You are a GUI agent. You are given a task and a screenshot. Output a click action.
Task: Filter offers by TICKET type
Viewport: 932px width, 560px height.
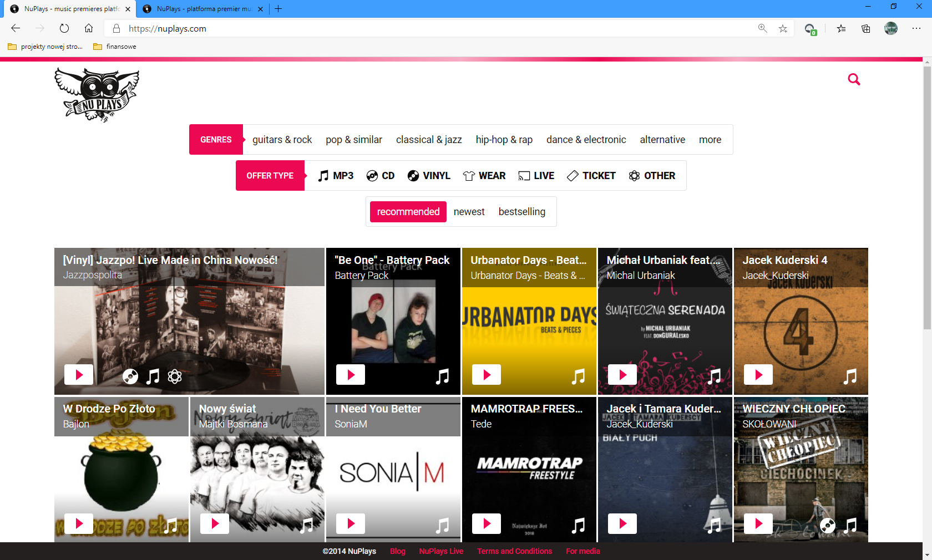[x=591, y=176]
